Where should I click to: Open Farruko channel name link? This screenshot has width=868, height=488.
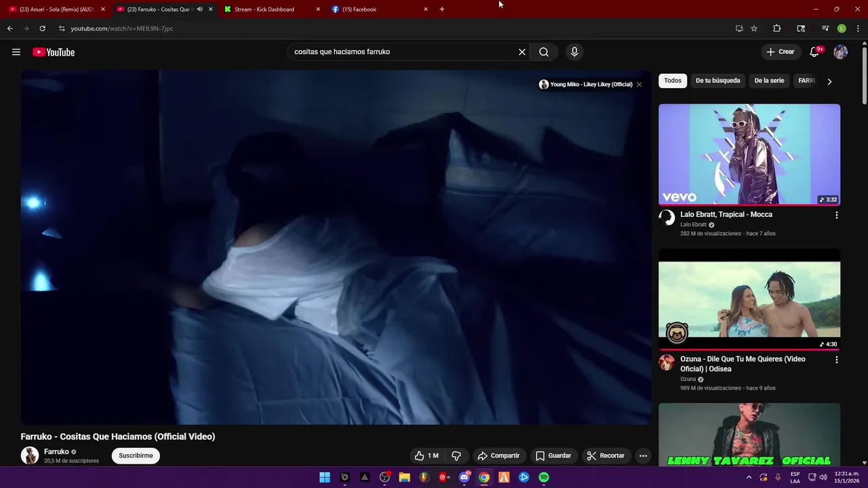point(56,451)
